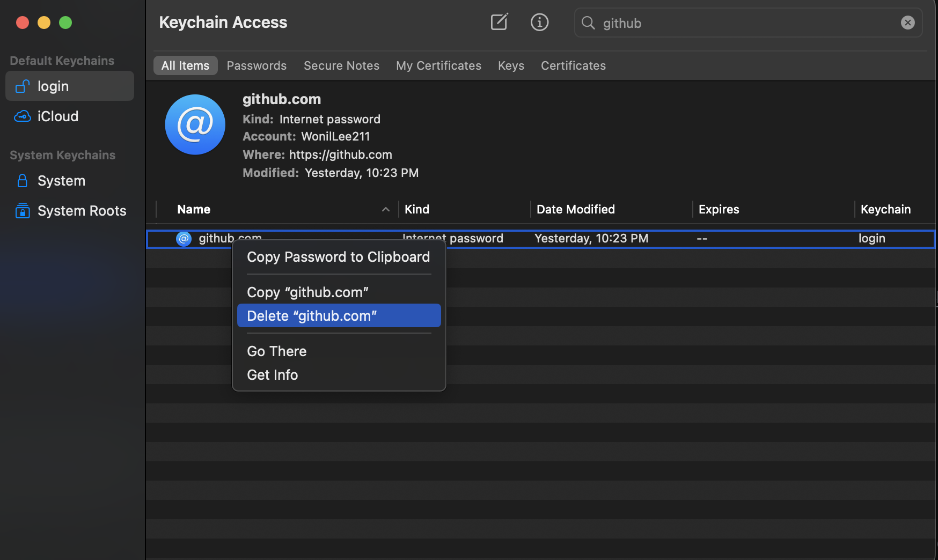The height and width of the screenshot is (560, 938).
Task: Choose Delete “github.com” from the context menu
Action: [339, 315]
